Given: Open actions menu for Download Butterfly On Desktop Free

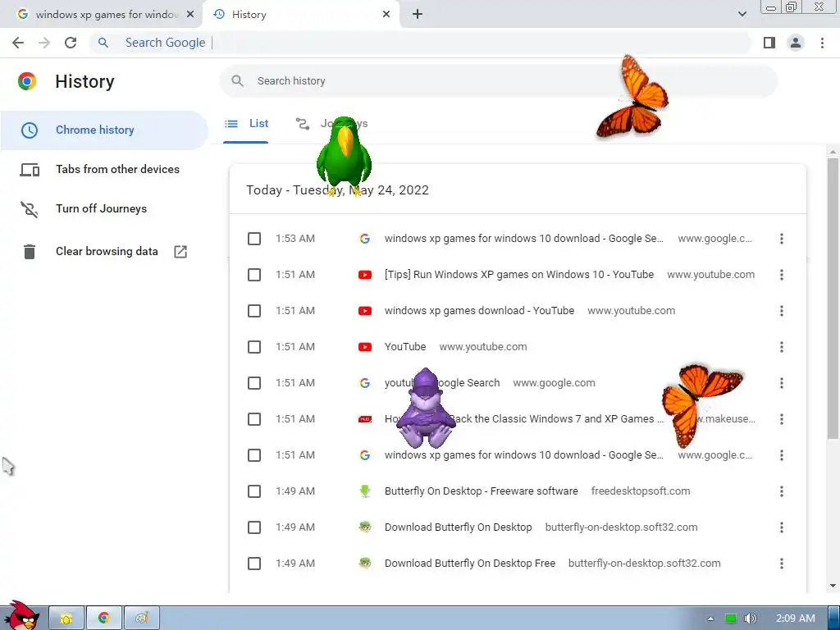Looking at the screenshot, I should click(782, 564).
